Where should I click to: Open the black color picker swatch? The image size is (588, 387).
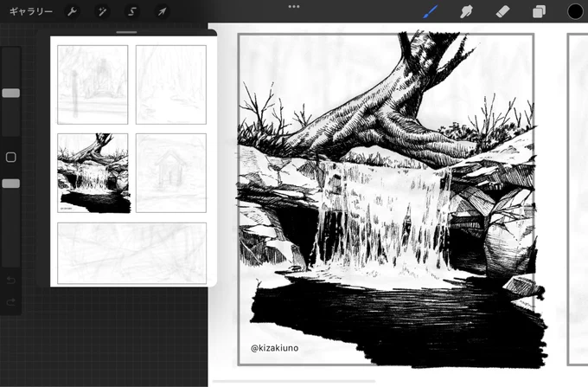click(575, 11)
